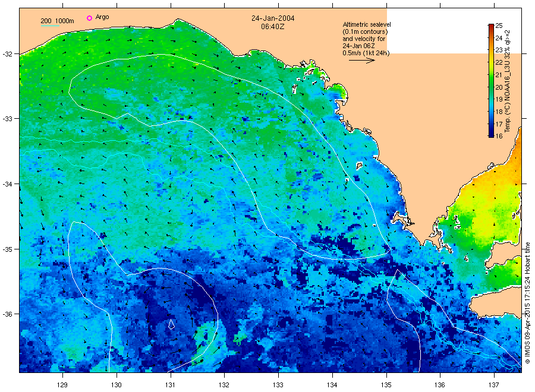Click the '137' longitude axis label
Screen dimensions: 535x392
(494, 385)
